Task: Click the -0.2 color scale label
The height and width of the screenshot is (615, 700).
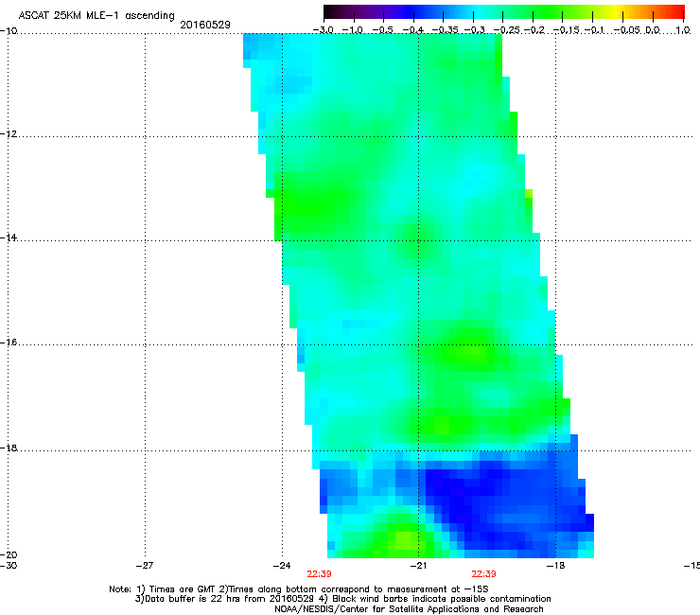Action: 534,30
